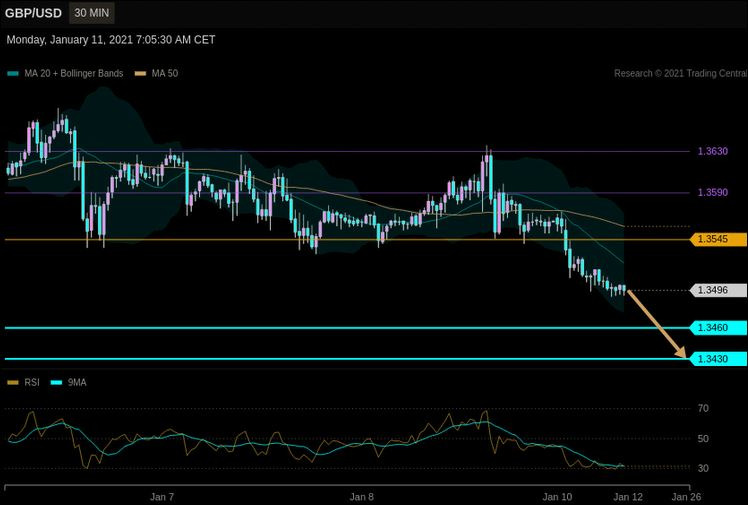Click the Jan 8 date label
The width and height of the screenshot is (748, 505).
[362, 497]
